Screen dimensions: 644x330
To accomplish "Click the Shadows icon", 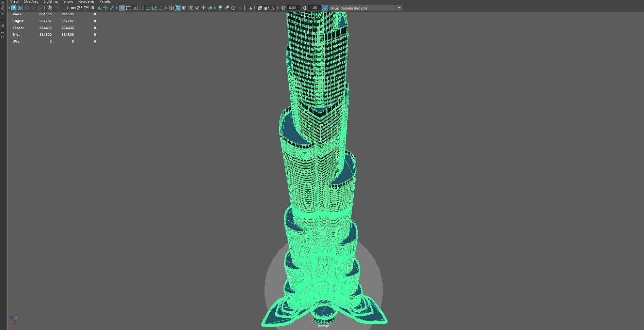I will (210, 7).
